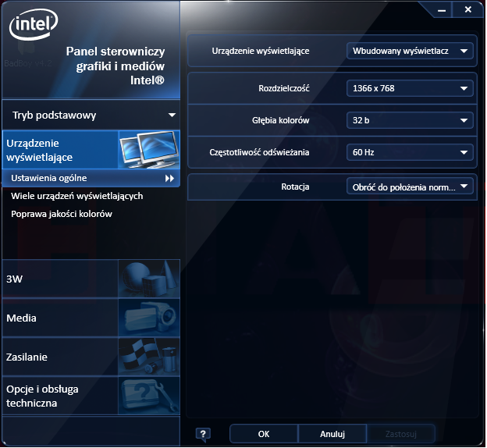This screenshot has width=487, height=448.
Task: Click the Częstotliwość odświeżania label
Action: coord(259,152)
